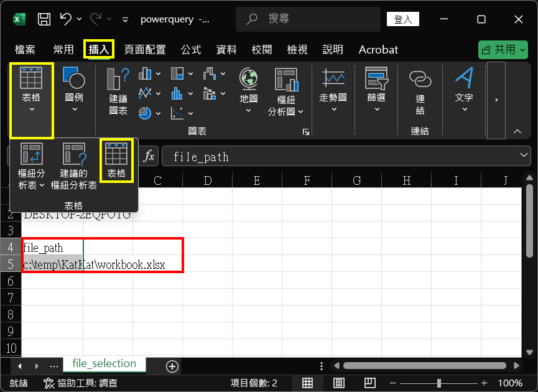The height and width of the screenshot is (392, 538).
Task: Add a new sheet with plus icon
Action: [172, 366]
